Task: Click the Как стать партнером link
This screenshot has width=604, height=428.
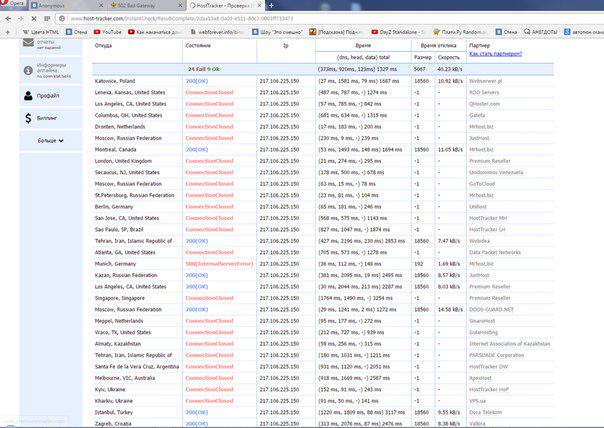Action: pos(495,54)
